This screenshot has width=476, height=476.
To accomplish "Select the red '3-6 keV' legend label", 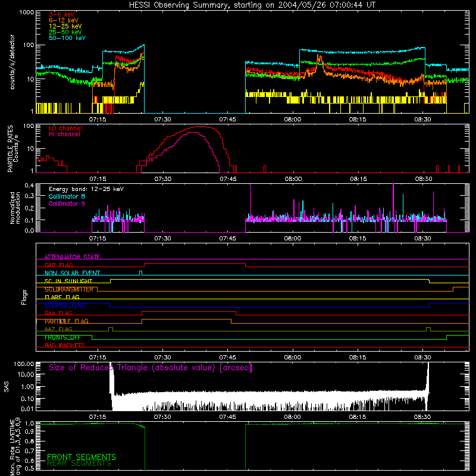I will (62, 14).
